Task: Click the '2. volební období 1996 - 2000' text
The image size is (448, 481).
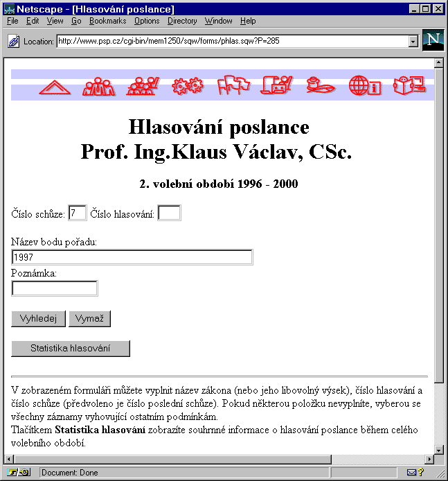Action: [219, 184]
